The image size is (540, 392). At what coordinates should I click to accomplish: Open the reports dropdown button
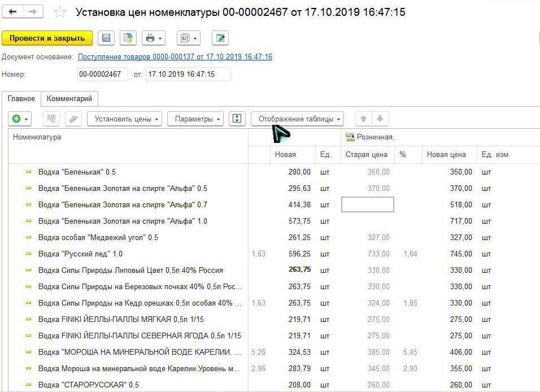(189, 38)
